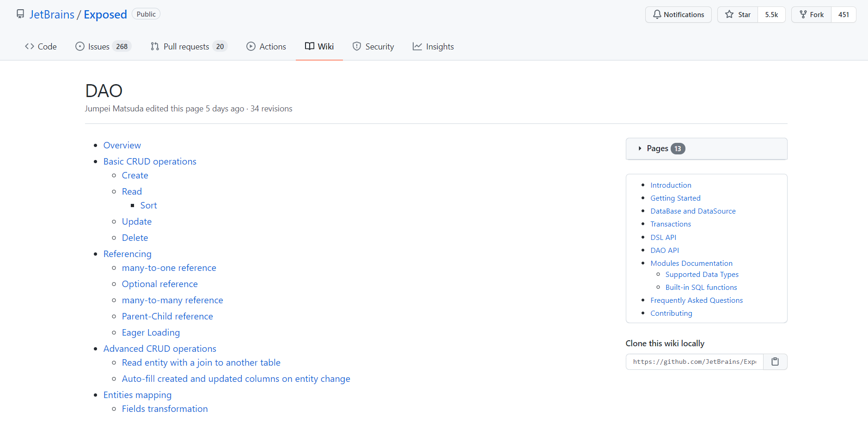Open the JetBrains owner link

coord(52,14)
